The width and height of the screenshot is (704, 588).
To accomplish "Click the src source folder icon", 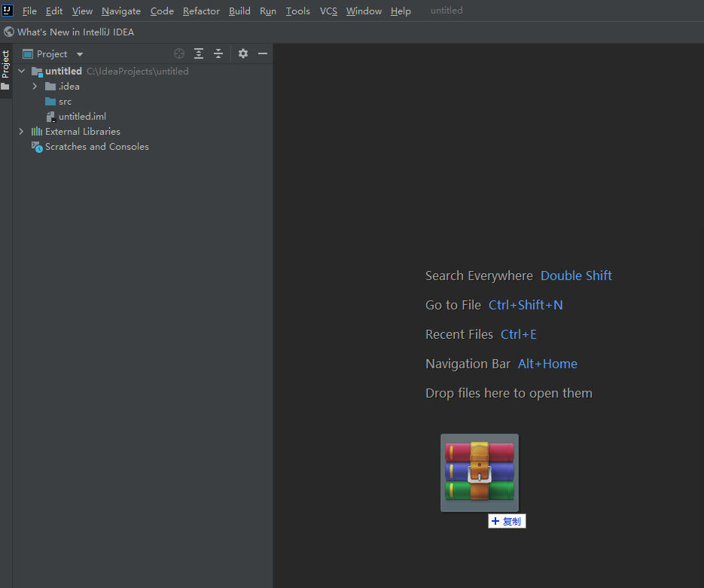I will click(50, 102).
